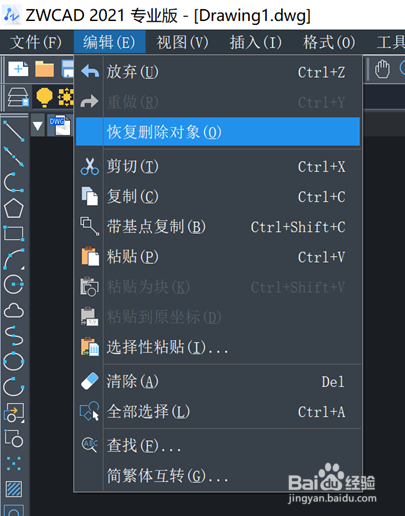Open 简繁体互转(G)... entry

[218, 476]
